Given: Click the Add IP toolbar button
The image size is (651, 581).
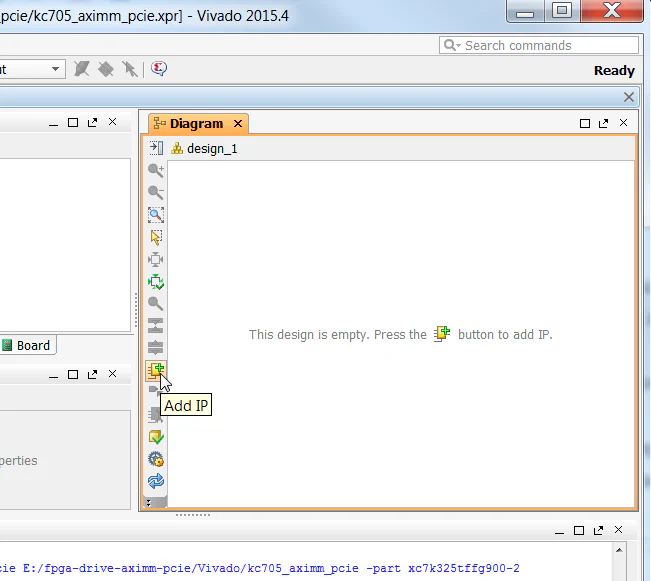Looking at the screenshot, I should 156,370.
